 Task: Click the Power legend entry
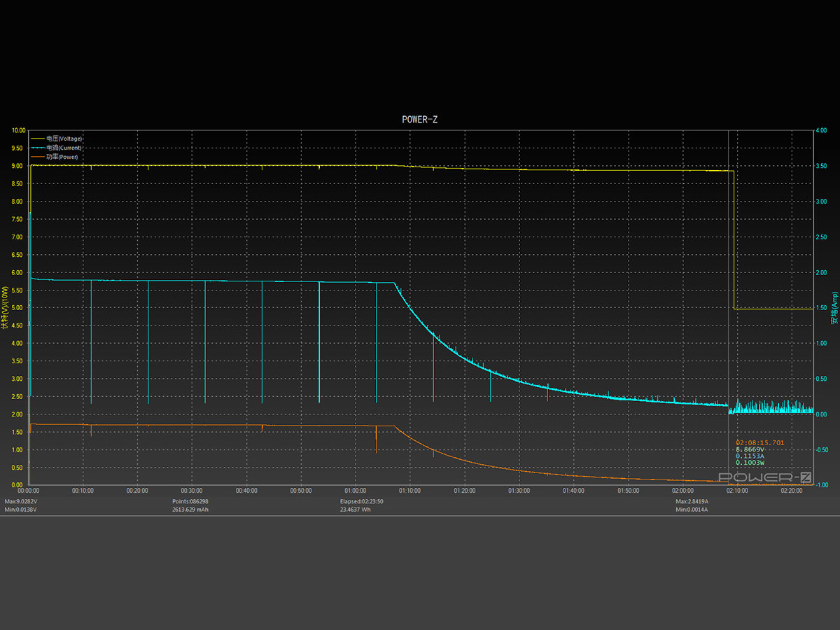click(x=62, y=157)
